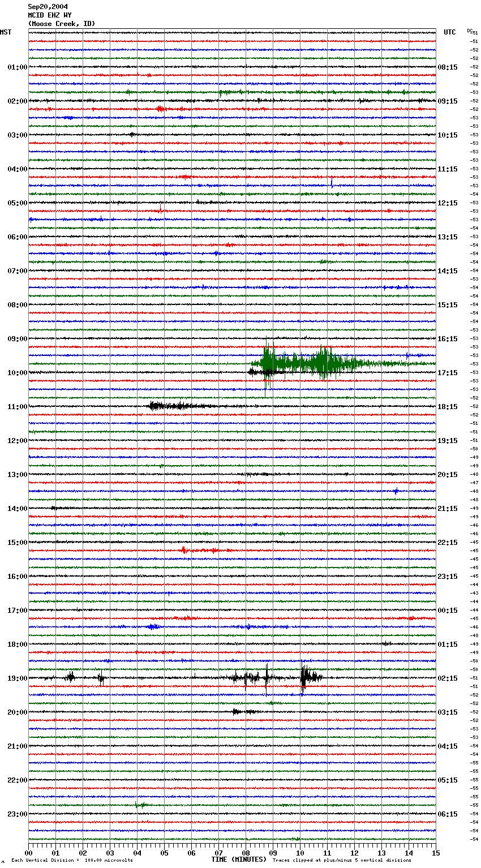Select the traces clipped footnote text
The height and width of the screenshot is (868, 481).
(x=342, y=861)
